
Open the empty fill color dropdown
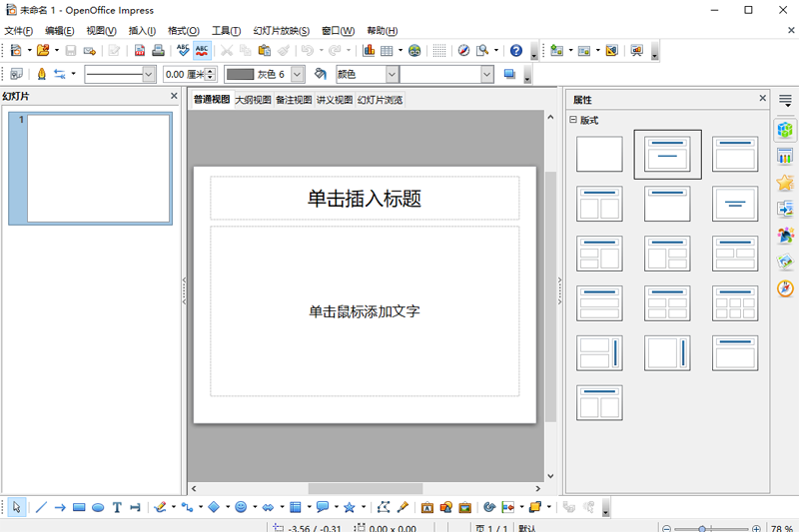(487, 74)
